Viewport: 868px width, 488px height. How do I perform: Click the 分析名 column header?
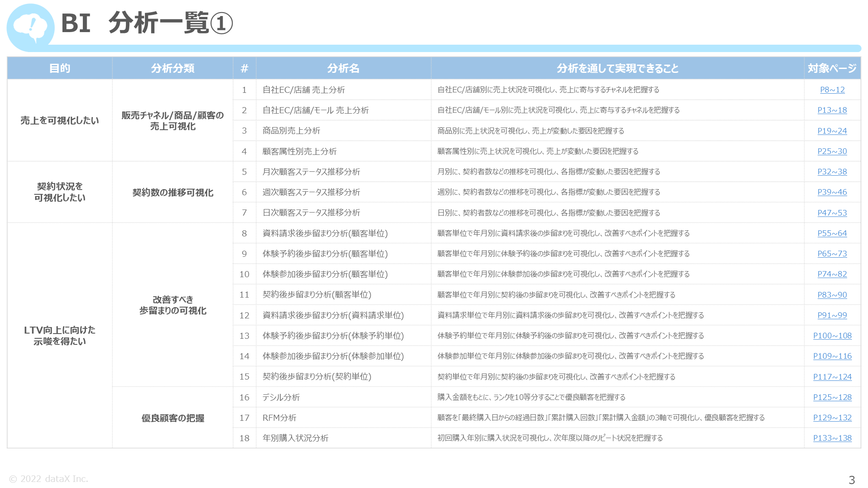click(x=343, y=68)
